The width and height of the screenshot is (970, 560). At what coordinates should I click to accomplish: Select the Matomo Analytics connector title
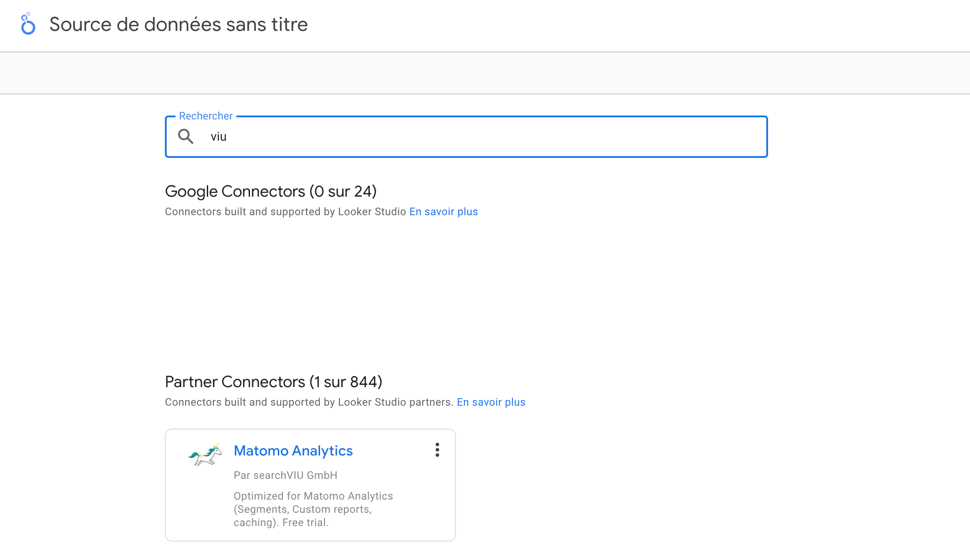293,451
